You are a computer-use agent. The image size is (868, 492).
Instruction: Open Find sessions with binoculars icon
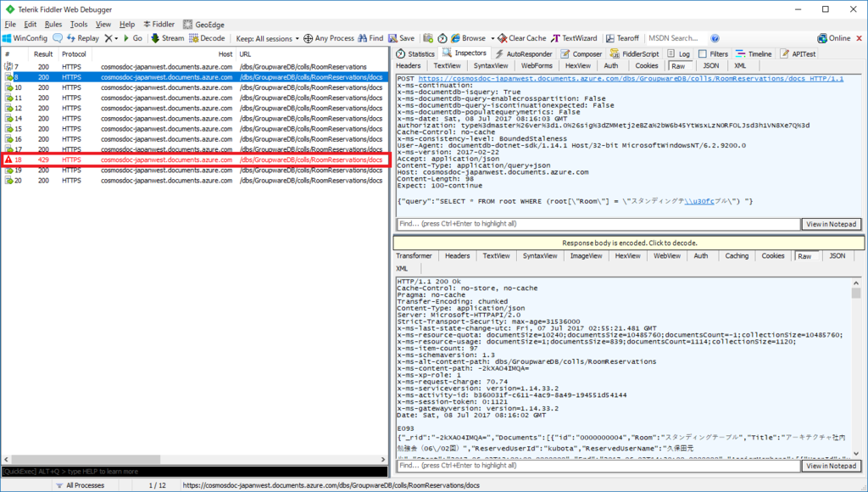pos(370,38)
